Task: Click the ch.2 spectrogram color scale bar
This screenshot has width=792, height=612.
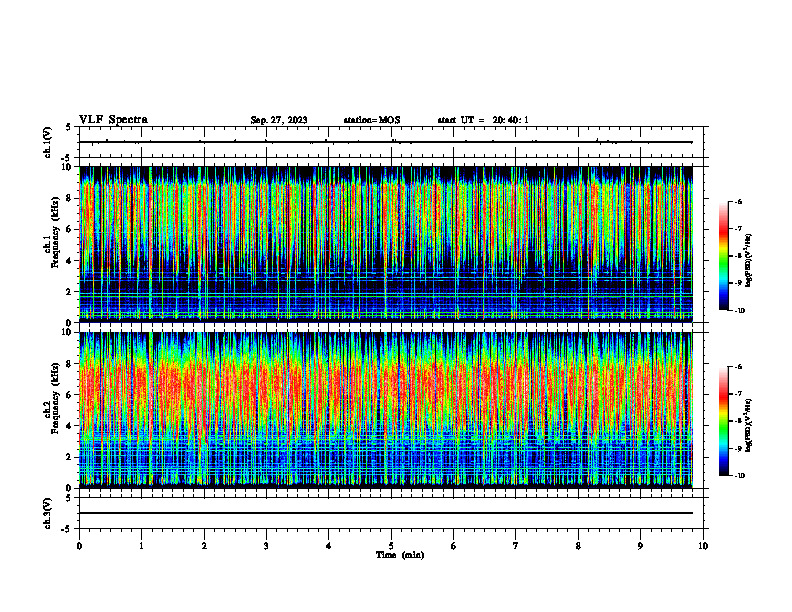Action: (x=723, y=421)
